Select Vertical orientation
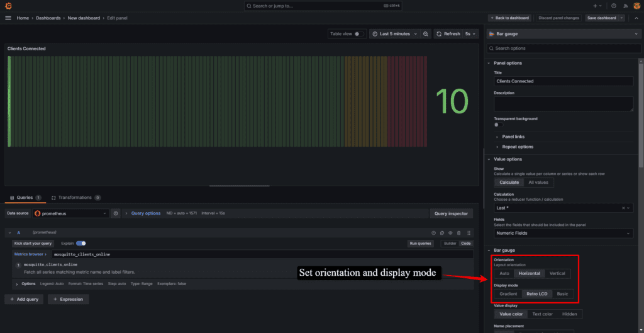The height and width of the screenshot is (333, 644). pos(557,273)
